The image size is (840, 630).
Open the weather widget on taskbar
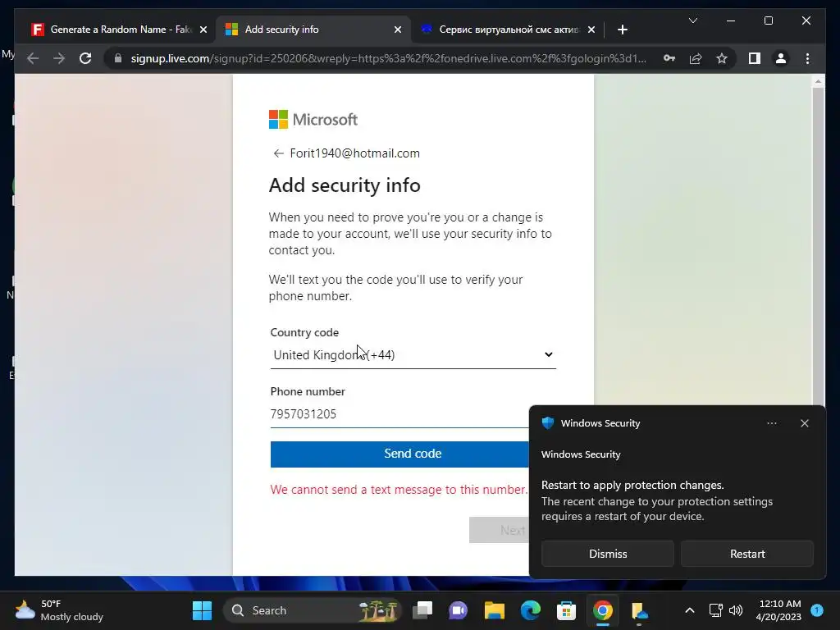tap(59, 610)
